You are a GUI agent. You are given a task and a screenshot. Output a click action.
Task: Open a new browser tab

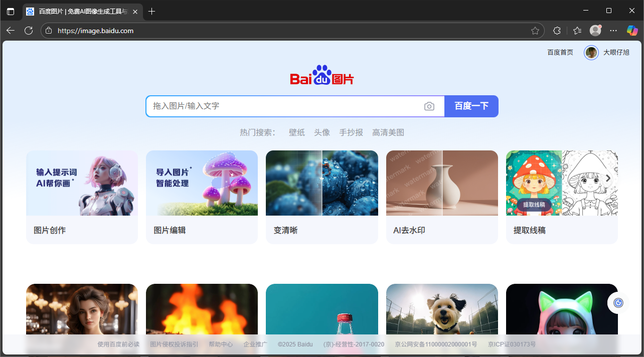tap(151, 11)
